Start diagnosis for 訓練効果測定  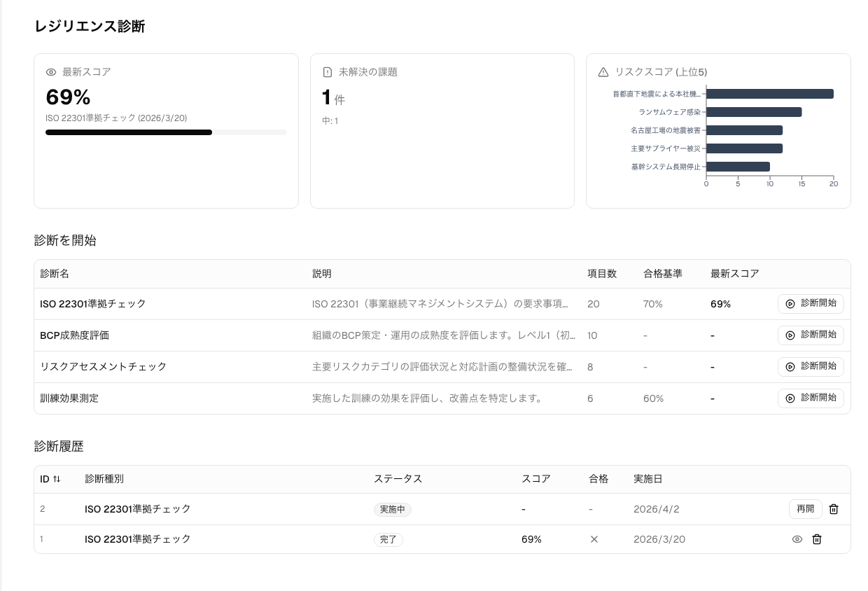tap(811, 398)
